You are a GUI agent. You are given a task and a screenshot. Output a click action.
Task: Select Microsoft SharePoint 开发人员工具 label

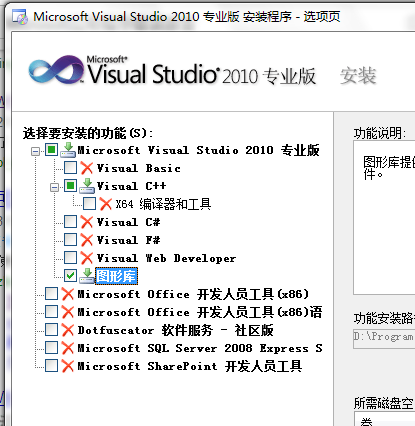pos(190,366)
